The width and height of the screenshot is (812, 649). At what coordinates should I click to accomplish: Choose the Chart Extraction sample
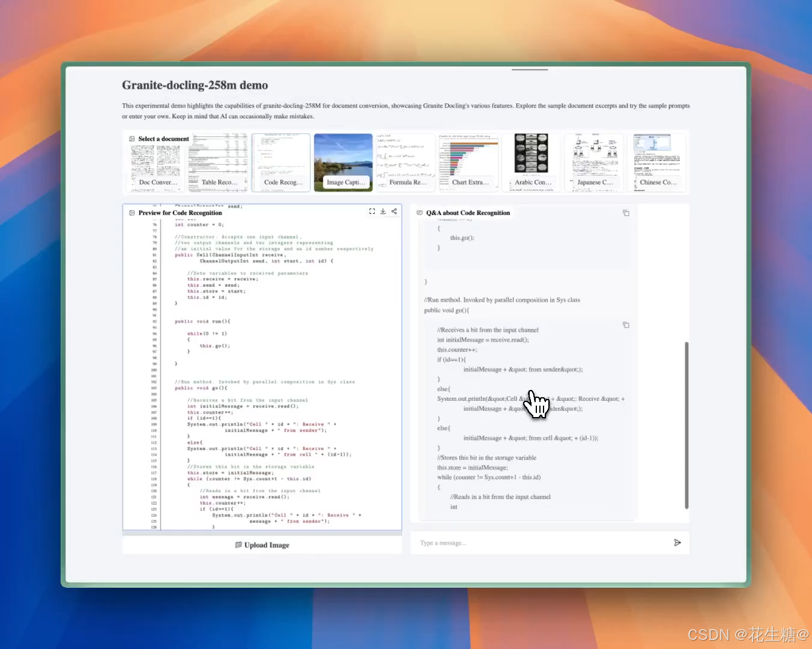click(468, 163)
